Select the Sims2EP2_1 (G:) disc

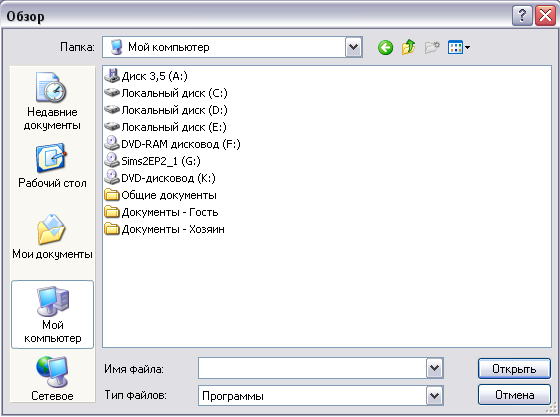[152, 161]
